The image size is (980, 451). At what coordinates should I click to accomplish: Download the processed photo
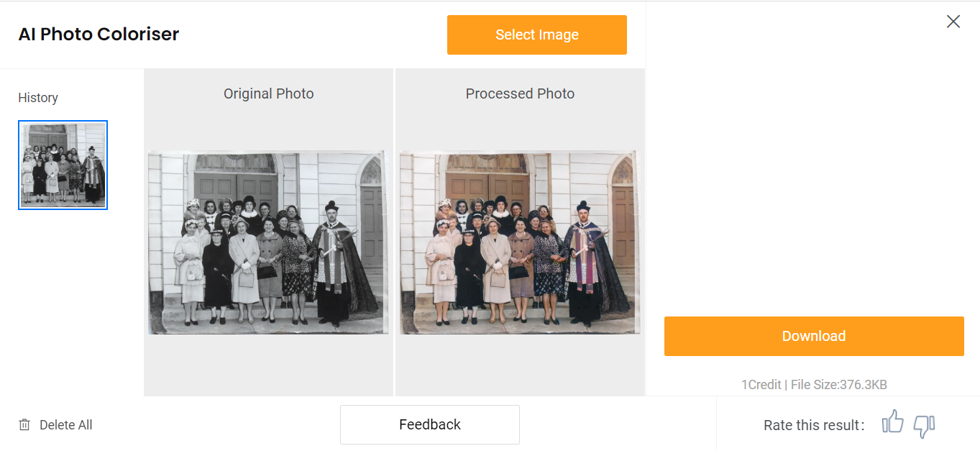coord(814,336)
